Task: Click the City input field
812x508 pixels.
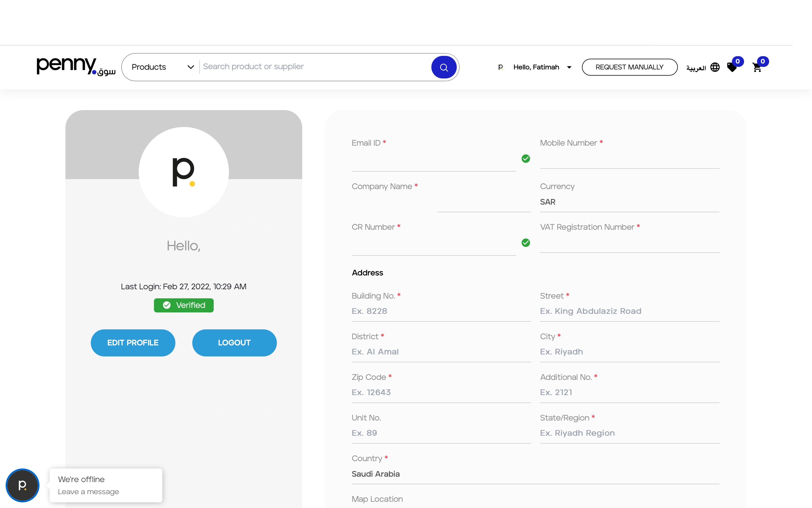Action: (630, 352)
